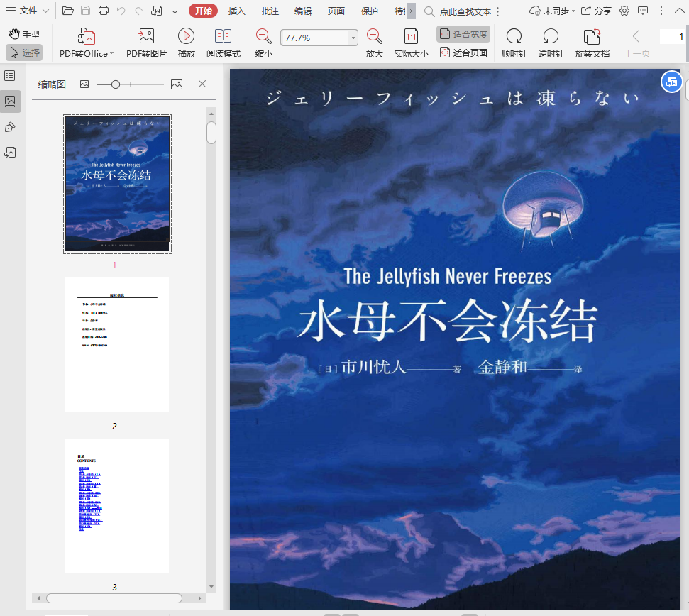
Task: Open the annotations sidebar icon
Action: (10, 128)
